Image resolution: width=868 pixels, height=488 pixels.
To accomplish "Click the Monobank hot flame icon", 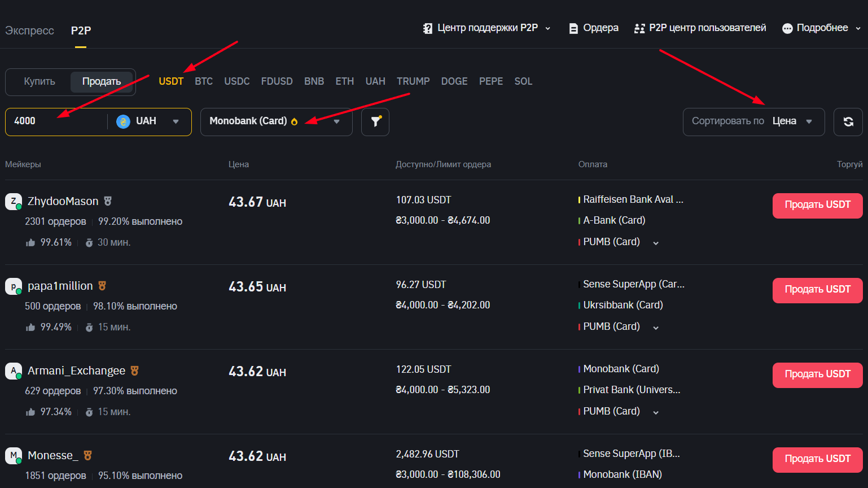I will tap(294, 121).
